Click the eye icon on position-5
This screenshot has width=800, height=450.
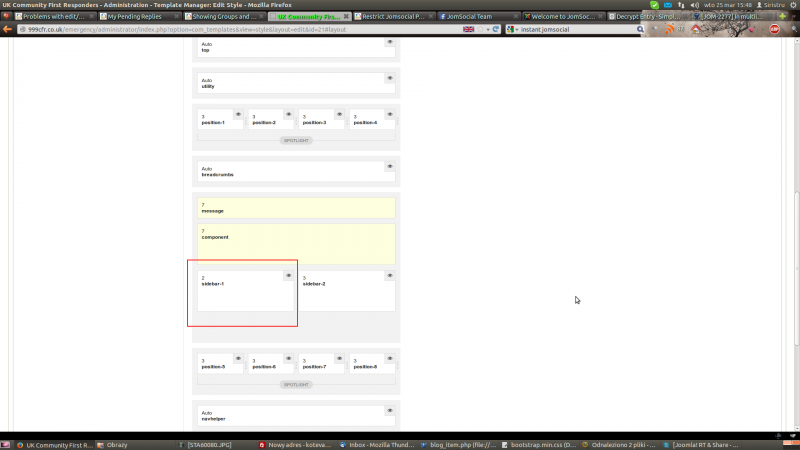238,358
